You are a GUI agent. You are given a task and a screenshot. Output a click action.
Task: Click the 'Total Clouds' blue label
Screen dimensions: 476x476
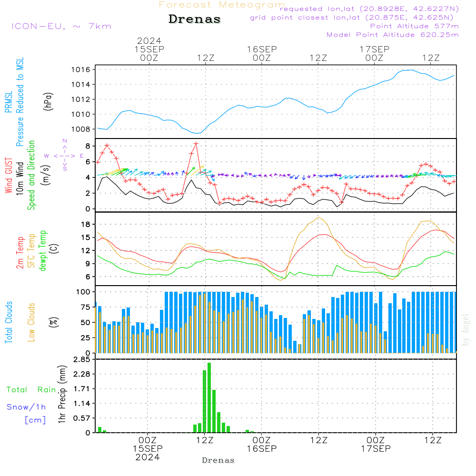click(9, 322)
